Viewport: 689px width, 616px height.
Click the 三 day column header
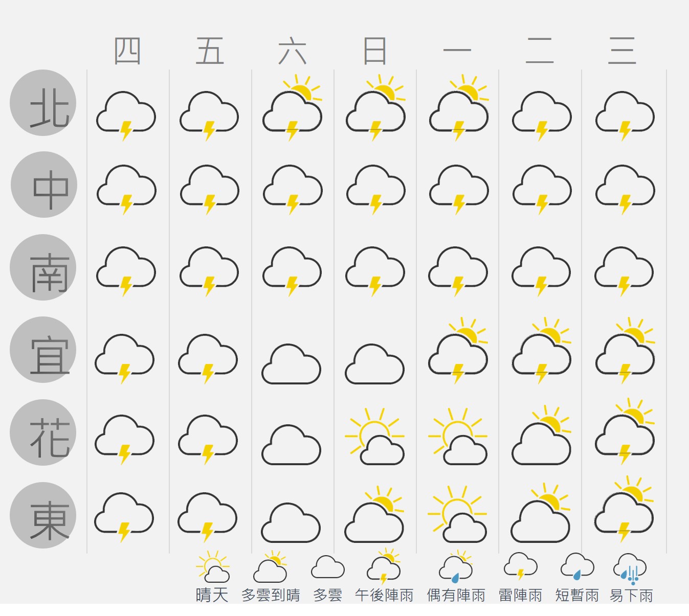[622, 51]
